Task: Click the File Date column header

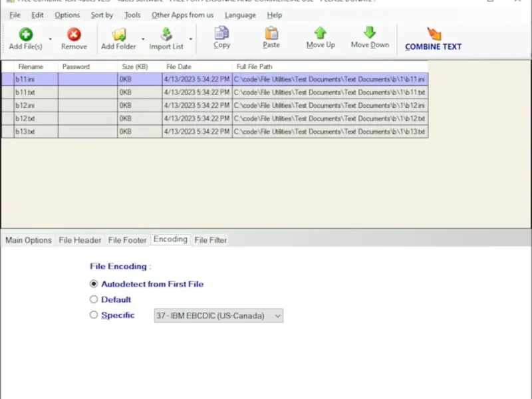Action: [197, 67]
